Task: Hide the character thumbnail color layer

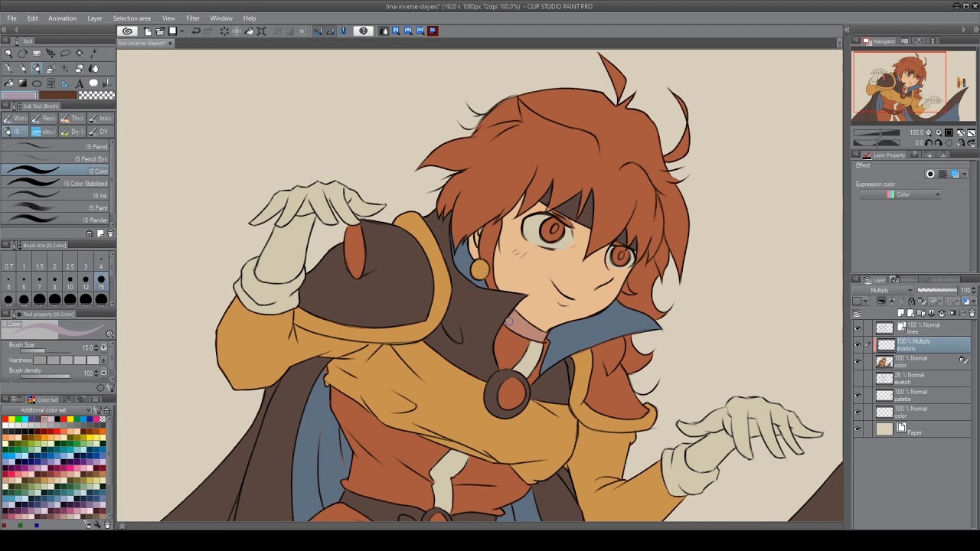Action: pyautogui.click(x=857, y=362)
